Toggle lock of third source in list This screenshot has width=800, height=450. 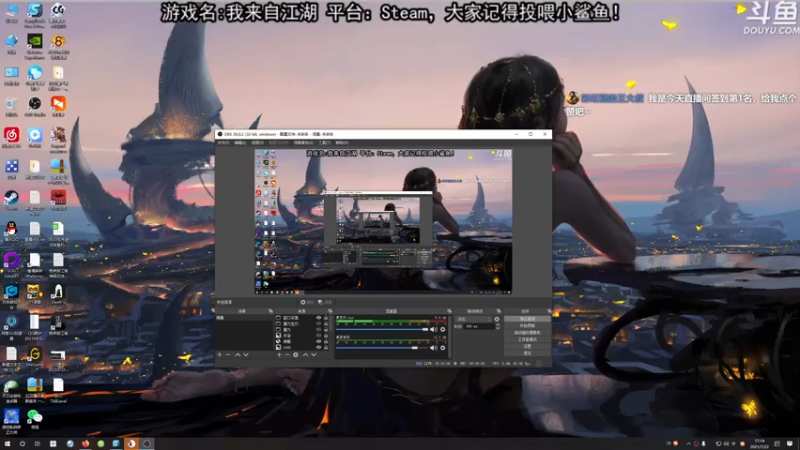[x=326, y=330]
